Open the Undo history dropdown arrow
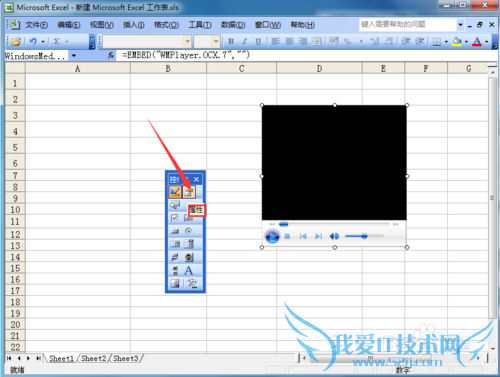 [43, 41]
